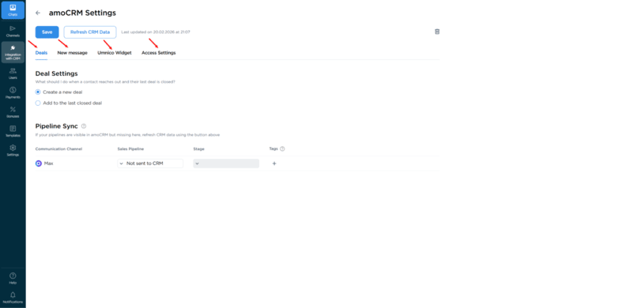The height and width of the screenshot is (308, 644).
Task: Open Sales Pipeline dropdown Not sent to CRM
Action: [x=150, y=163]
